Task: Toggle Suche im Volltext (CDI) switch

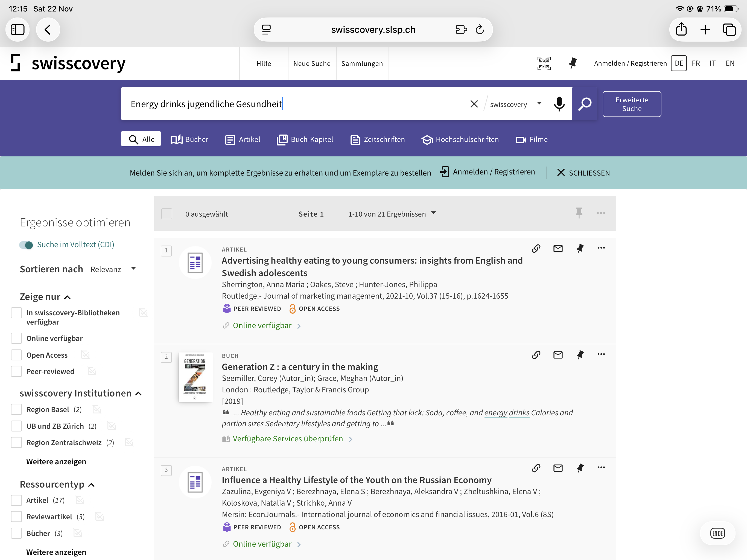Action: click(x=26, y=245)
